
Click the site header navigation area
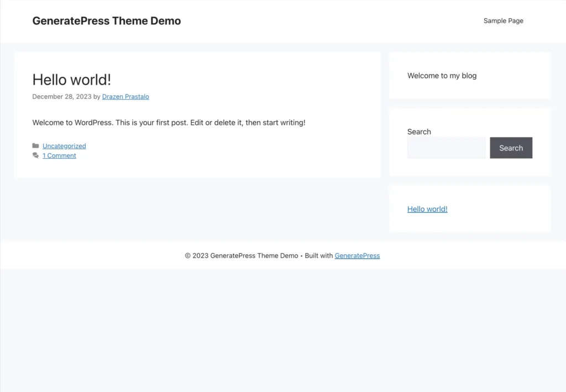point(283,21)
